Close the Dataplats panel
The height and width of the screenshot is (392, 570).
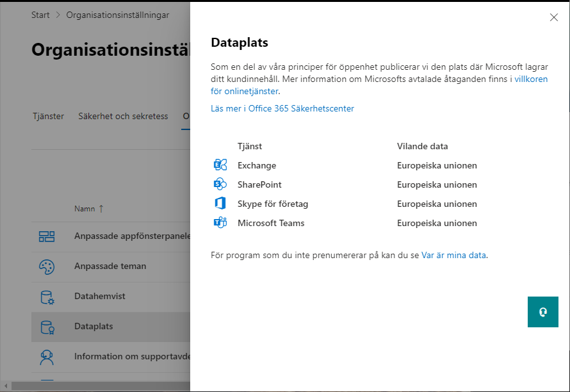[x=554, y=17]
